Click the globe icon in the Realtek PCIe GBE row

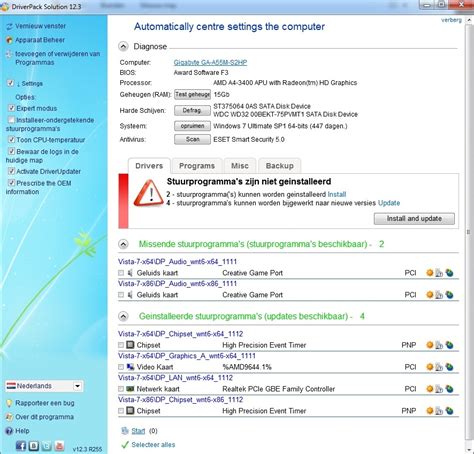[x=449, y=389]
